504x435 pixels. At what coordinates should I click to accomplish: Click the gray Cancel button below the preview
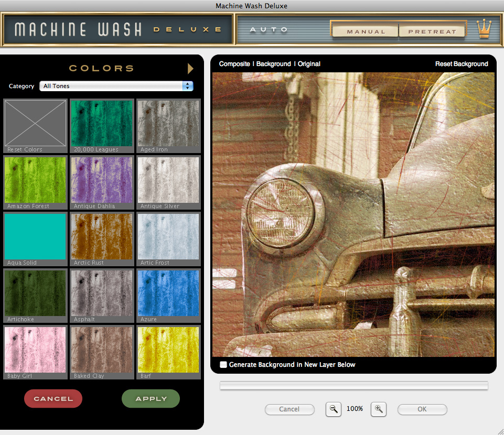click(289, 409)
